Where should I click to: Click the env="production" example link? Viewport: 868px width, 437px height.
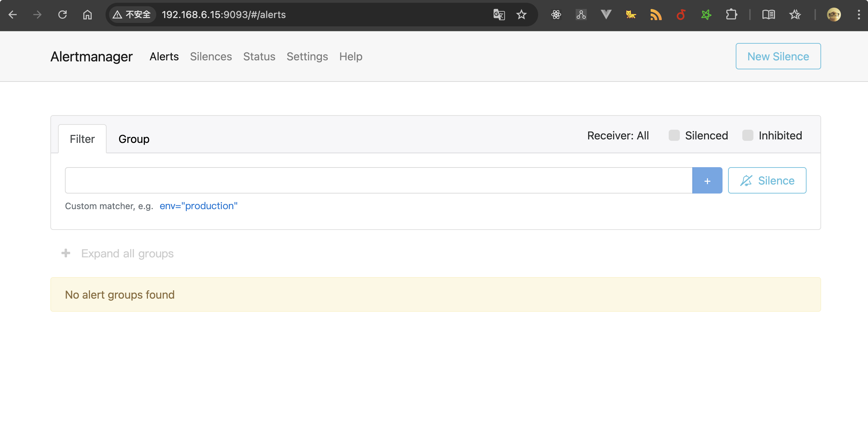pyautogui.click(x=199, y=206)
